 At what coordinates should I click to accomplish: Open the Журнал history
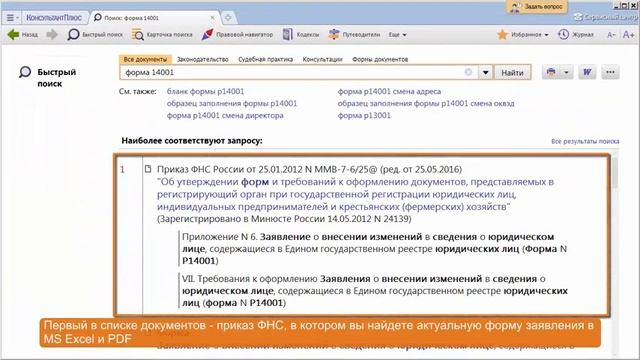point(576,35)
